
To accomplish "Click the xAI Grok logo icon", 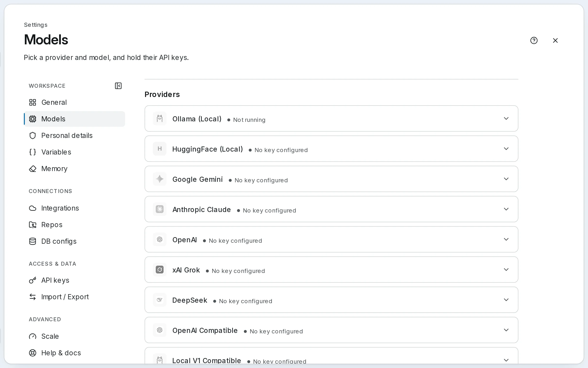I will click(x=160, y=270).
